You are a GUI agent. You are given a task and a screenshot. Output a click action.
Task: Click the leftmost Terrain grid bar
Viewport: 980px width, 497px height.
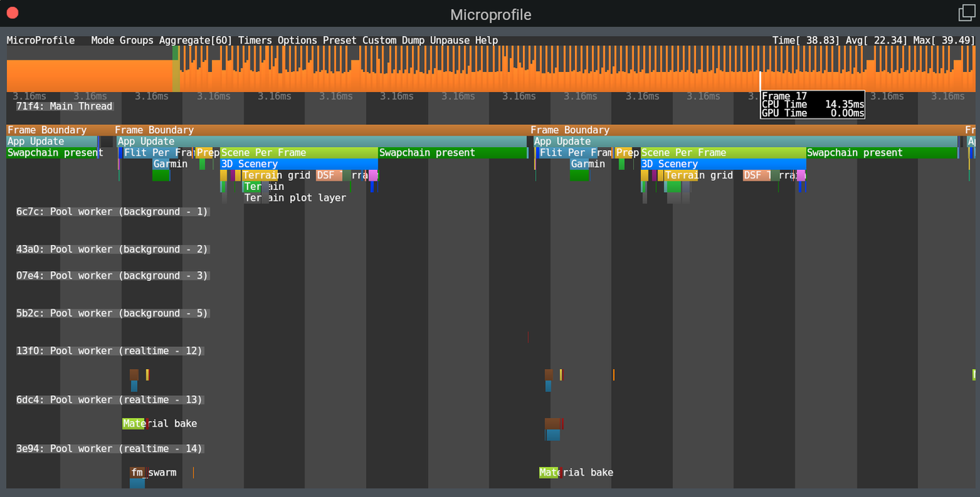point(260,175)
